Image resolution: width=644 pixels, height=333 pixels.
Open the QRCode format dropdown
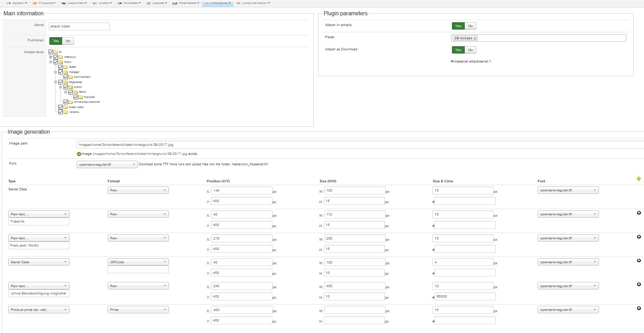pyautogui.click(x=138, y=262)
